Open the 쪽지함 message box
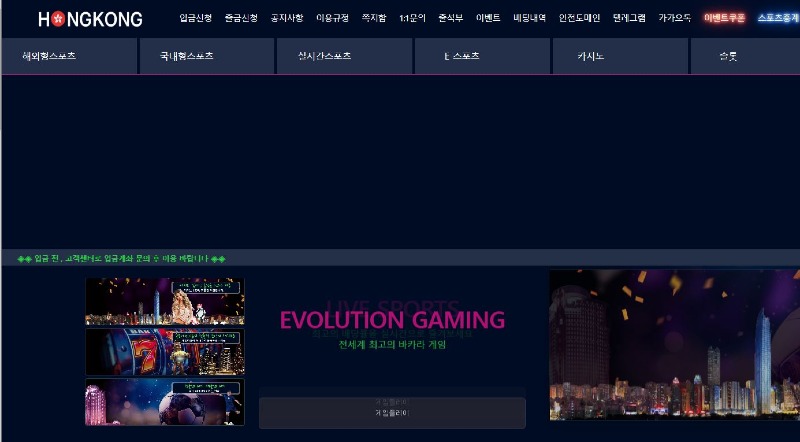 [x=374, y=18]
